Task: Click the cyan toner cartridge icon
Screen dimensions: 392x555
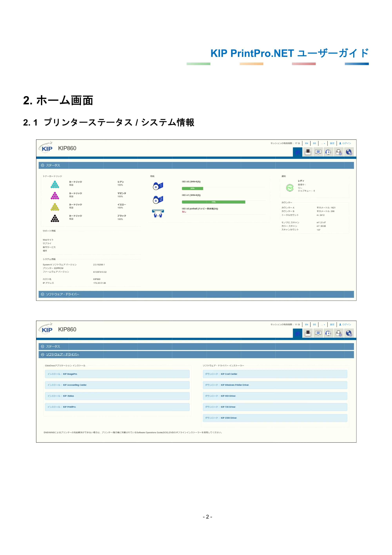Action: [x=55, y=184]
